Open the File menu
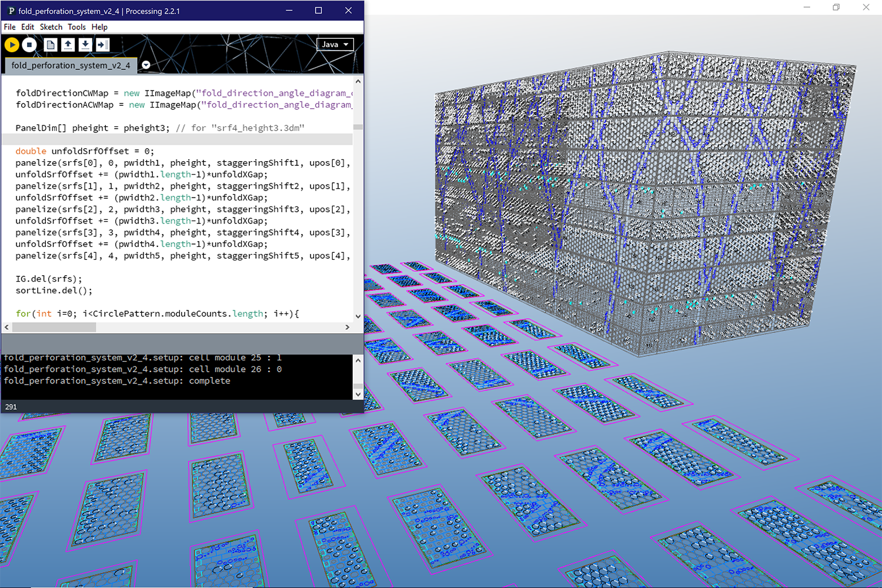This screenshot has width=882, height=588. pyautogui.click(x=10, y=27)
